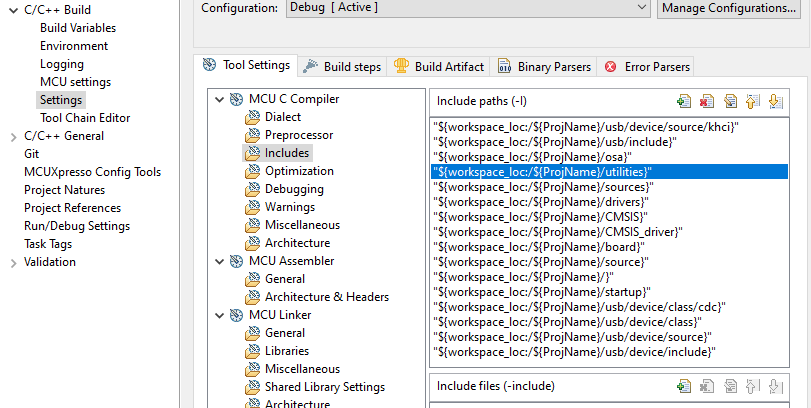811x408 pixels.
Task: Switch to the Build steps tab
Action: coord(342,67)
